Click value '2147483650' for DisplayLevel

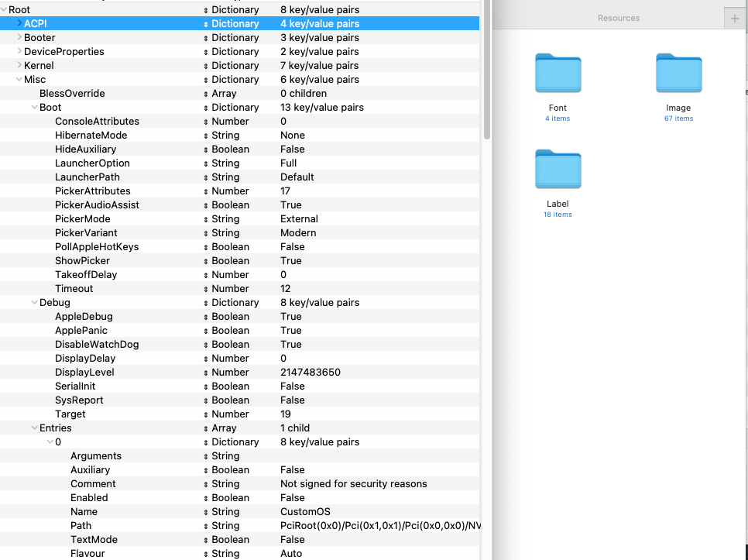point(311,372)
